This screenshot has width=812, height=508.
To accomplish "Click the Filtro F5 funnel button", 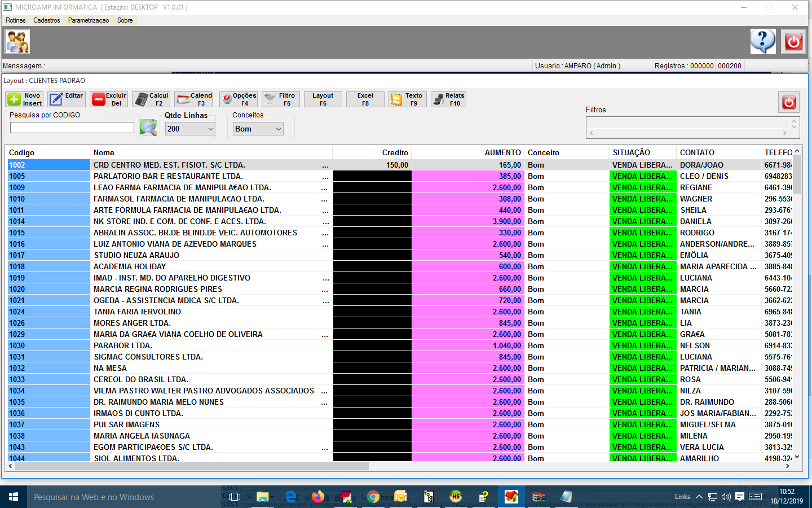I will [x=280, y=99].
